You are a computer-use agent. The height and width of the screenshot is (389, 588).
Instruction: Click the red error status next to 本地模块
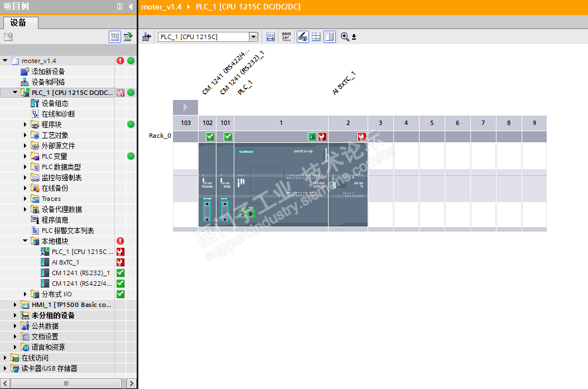pyautogui.click(x=120, y=241)
